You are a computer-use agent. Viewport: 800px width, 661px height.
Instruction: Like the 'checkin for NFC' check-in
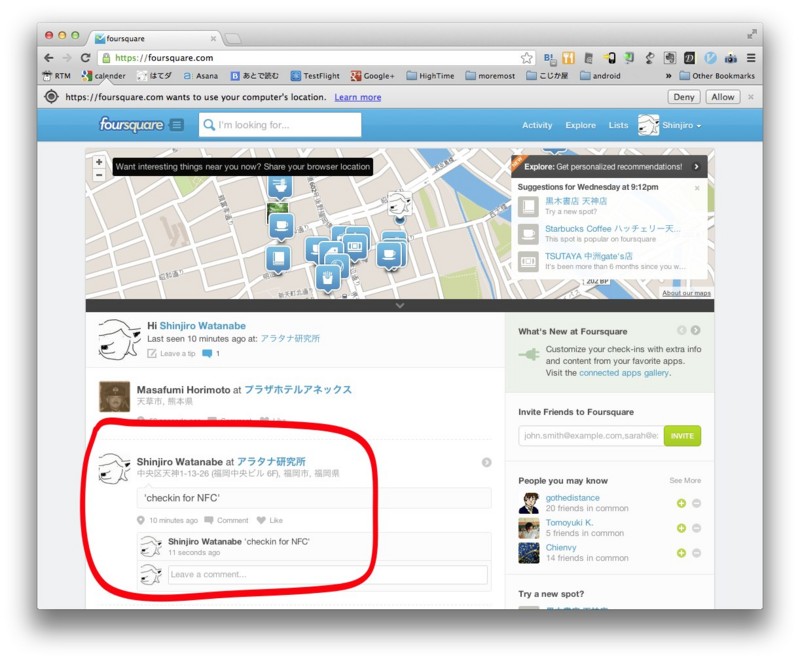tap(270, 520)
